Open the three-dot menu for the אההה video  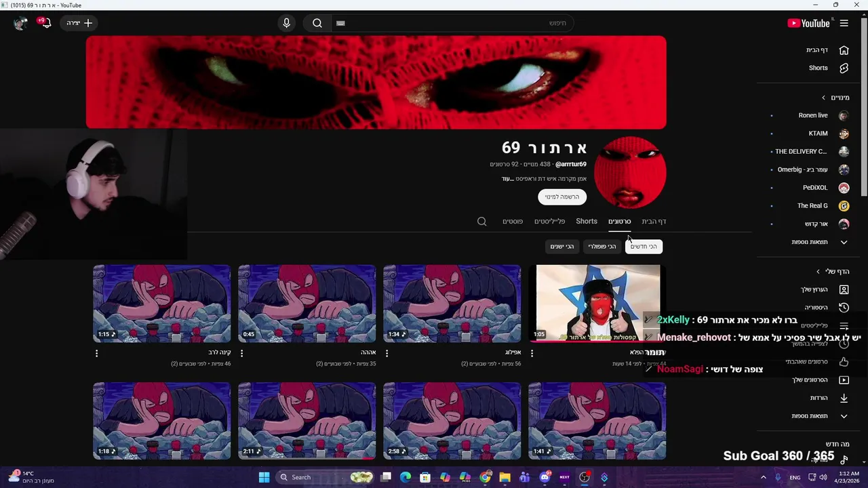241,353
